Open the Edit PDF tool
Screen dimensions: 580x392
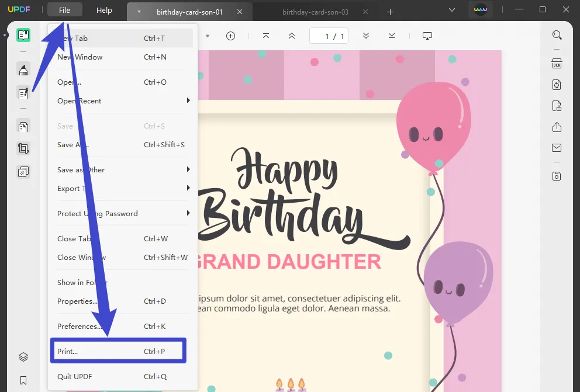pos(23,93)
